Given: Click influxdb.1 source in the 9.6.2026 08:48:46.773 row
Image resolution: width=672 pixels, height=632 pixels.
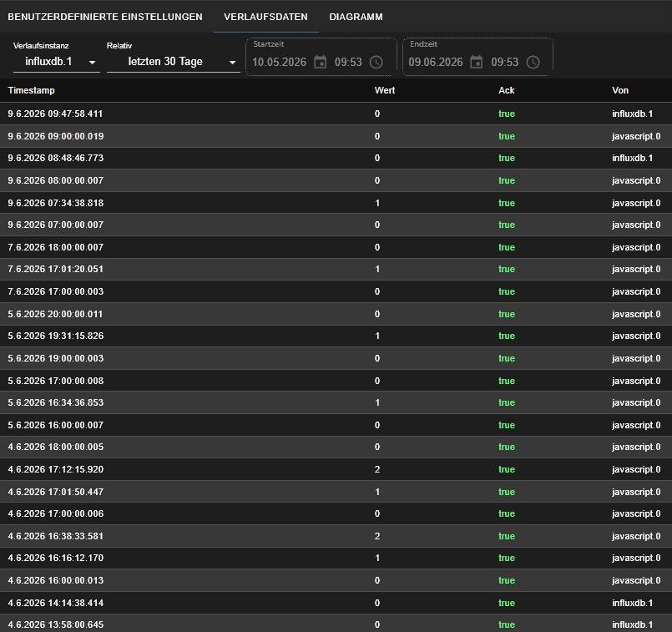Looking at the screenshot, I should pyautogui.click(x=632, y=158).
